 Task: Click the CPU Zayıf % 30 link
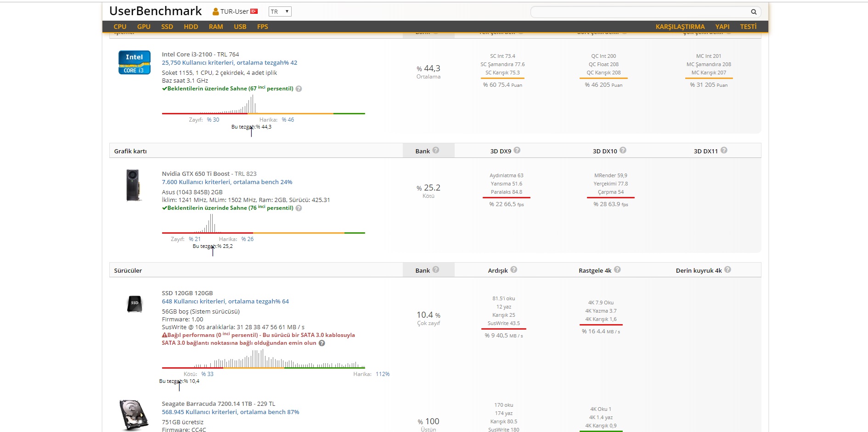tap(213, 120)
